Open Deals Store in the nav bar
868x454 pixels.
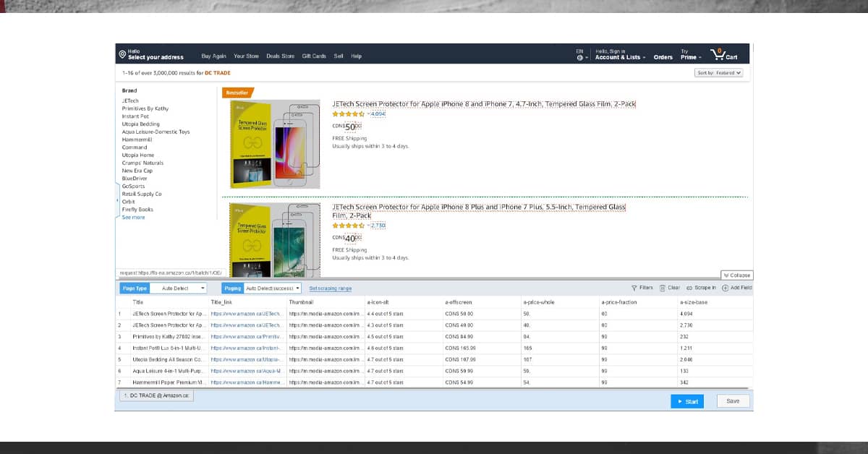(280, 56)
